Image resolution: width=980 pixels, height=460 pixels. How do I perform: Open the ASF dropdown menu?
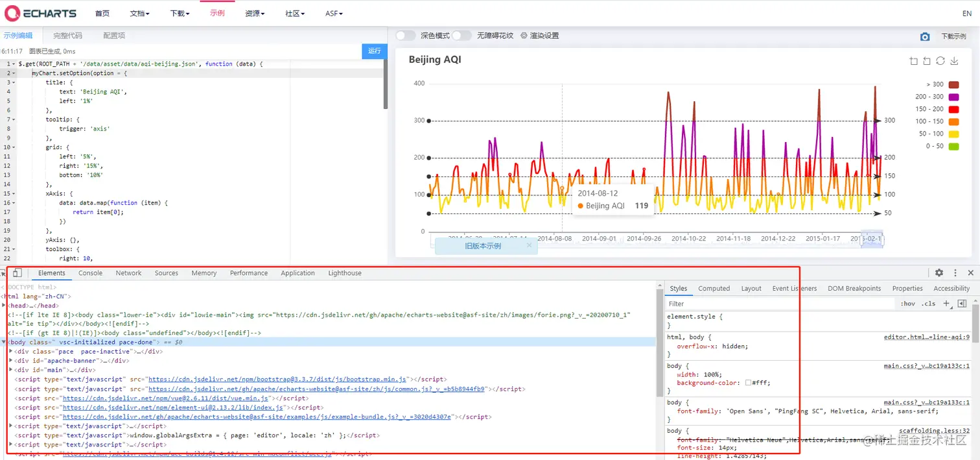pos(334,14)
